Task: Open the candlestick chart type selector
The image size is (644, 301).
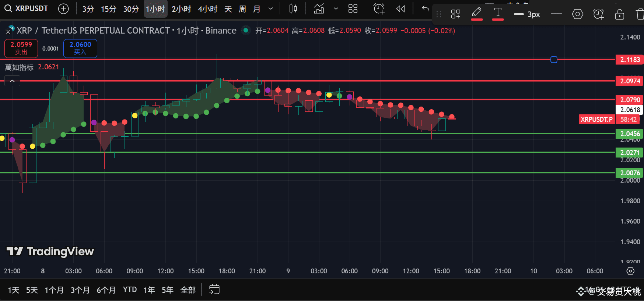Action: [x=293, y=9]
